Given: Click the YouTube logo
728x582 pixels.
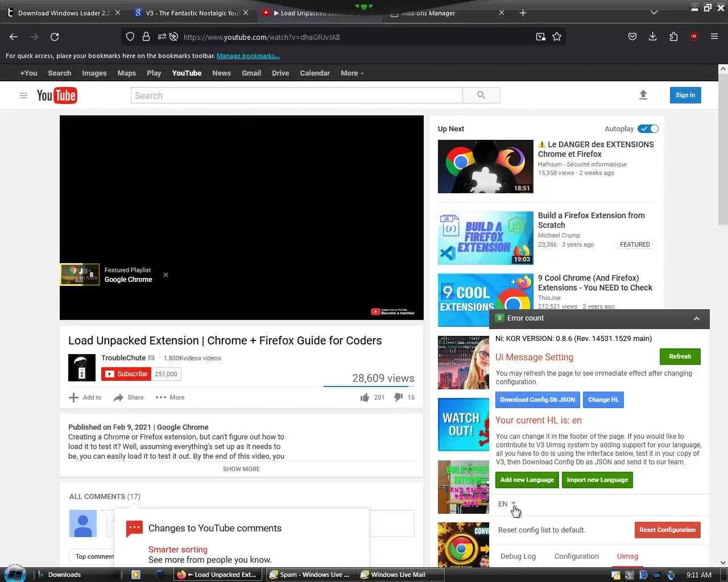Looking at the screenshot, I should (57, 95).
